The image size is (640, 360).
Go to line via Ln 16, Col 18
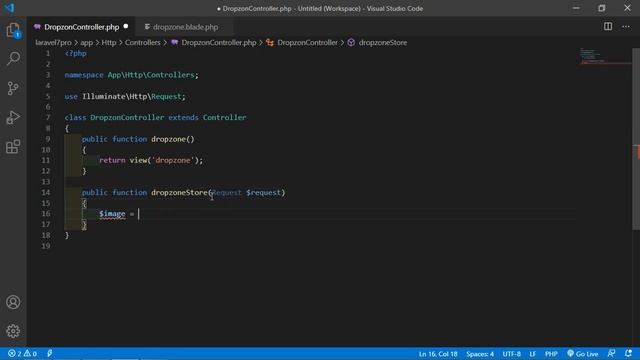[x=438, y=354]
